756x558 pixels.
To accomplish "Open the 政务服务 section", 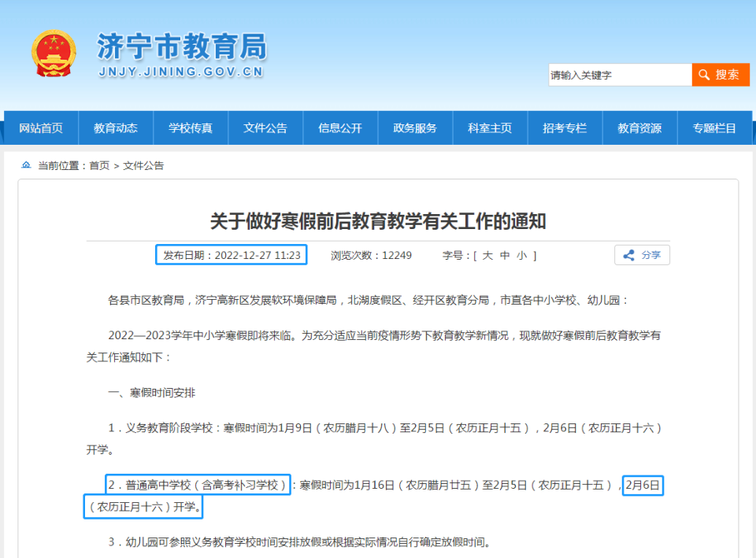I will (x=415, y=128).
